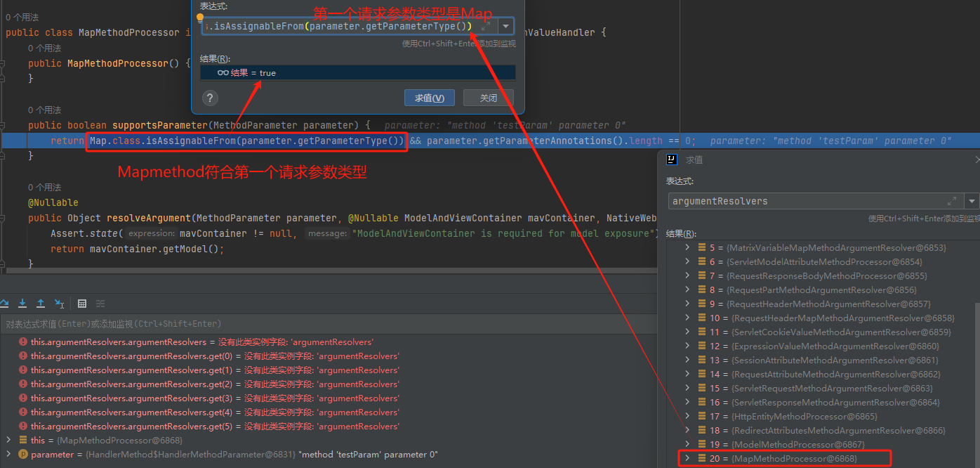Click the 求值(V) evaluate button
Screen dimensions: 980x468
click(x=430, y=98)
